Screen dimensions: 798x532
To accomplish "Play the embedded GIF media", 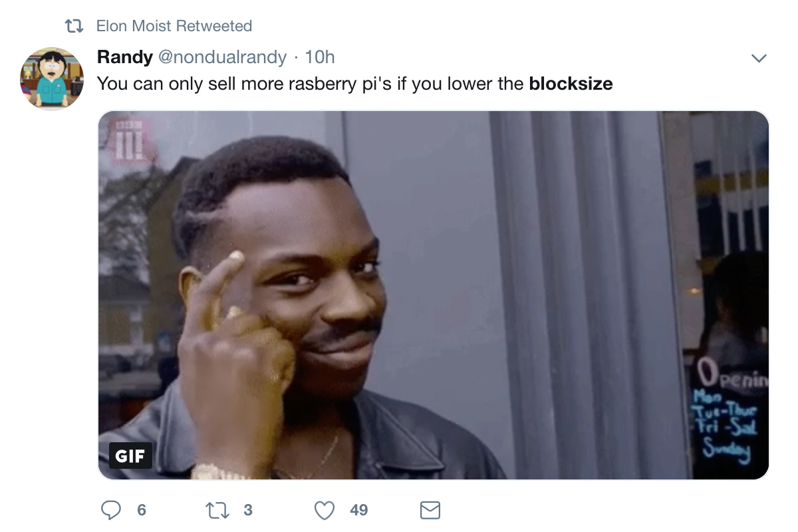I will [434, 295].
